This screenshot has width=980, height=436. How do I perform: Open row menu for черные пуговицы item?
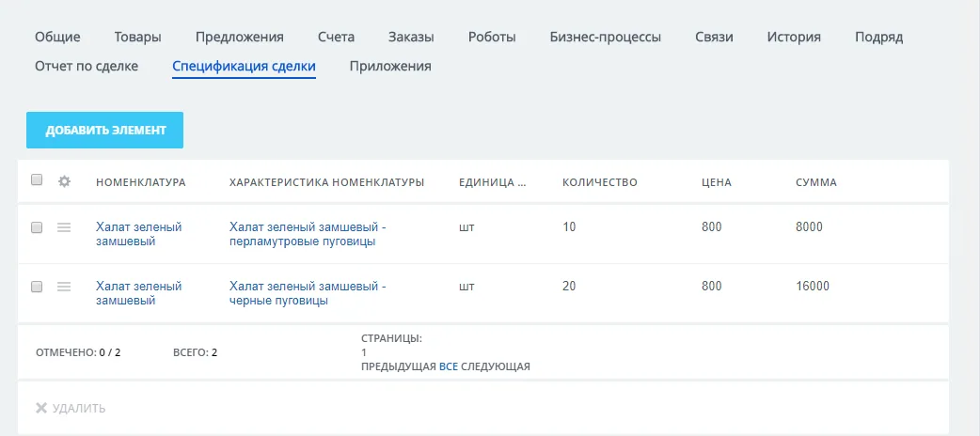(64, 287)
